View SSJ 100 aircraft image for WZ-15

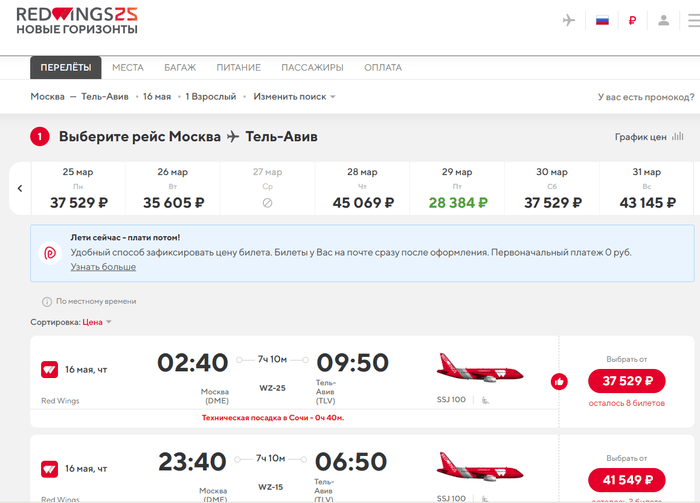[479, 467]
